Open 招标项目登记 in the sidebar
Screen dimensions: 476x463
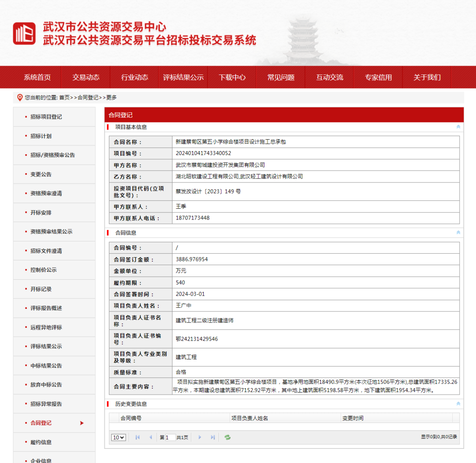[x=46, y=117]
